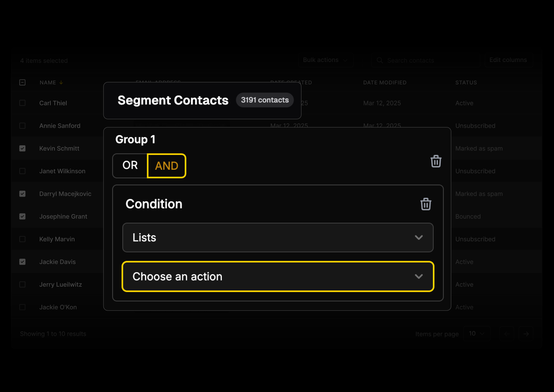This screenshot has width=554, height=392.
Task: Check the Annie Sanford row checkbox
Action: 23,126
